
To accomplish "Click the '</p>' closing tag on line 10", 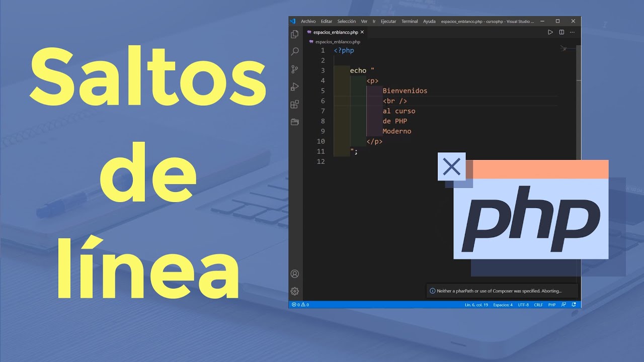I will 374,141.
